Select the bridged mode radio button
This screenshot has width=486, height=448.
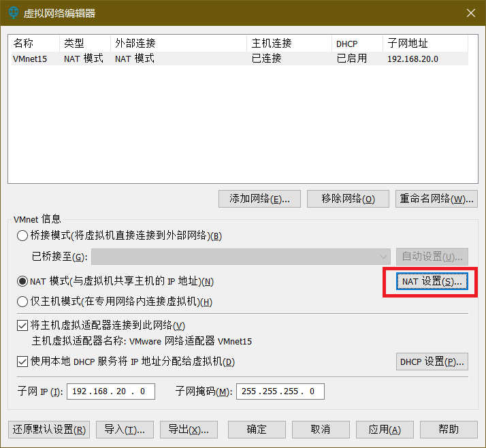tap(22, 236)
